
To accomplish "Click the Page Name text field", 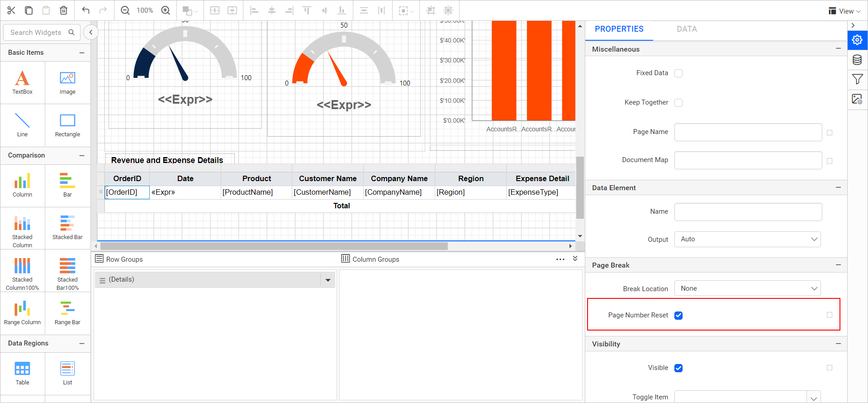I will (748, 132).
